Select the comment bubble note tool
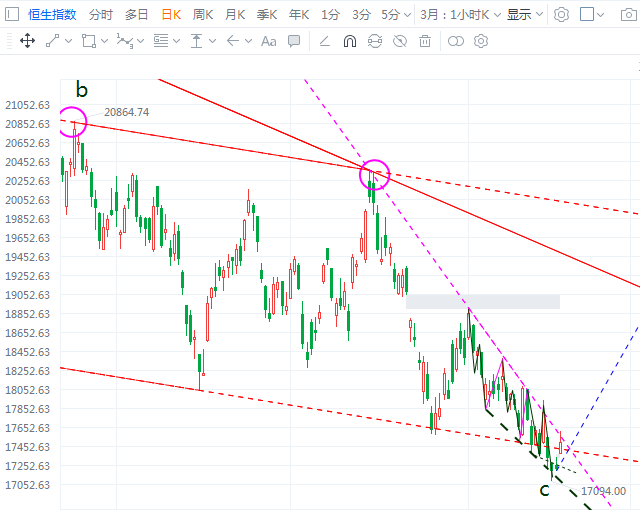The image size is (640, 515). [294, 41]
